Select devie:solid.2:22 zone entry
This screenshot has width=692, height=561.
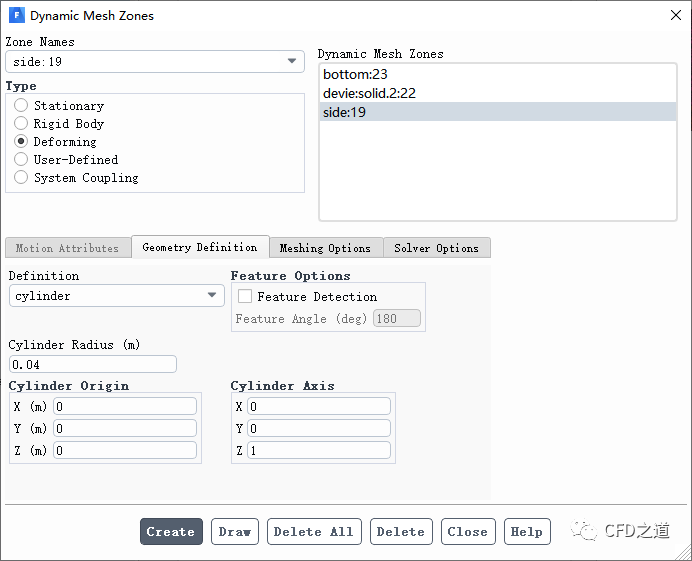(369, 93)
